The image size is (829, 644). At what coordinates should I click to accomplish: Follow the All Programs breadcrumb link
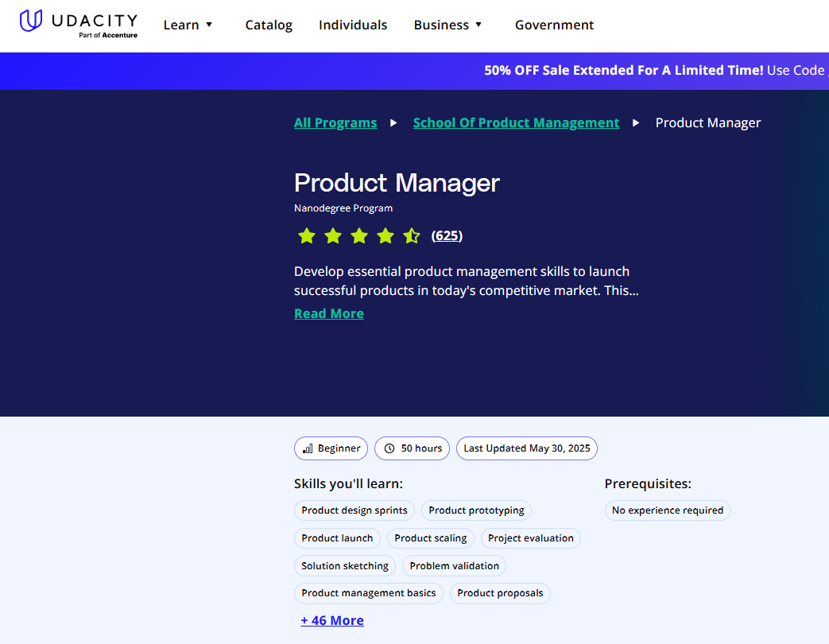335,122
